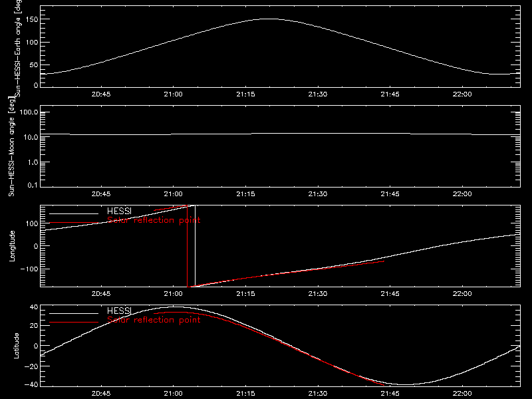Select 20:45 time label under Moon angle plot

101,194
